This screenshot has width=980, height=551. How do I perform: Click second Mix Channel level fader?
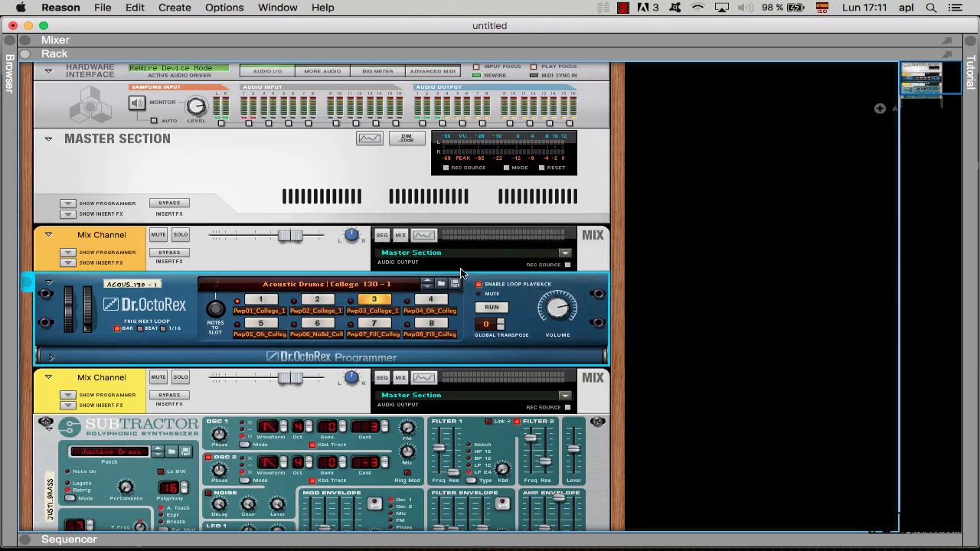[289, 378]
